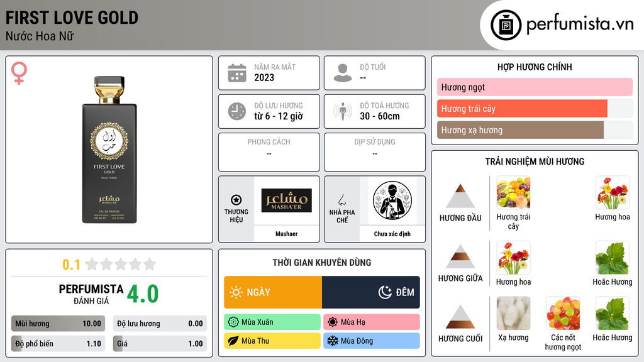Open the First Love Gold bottle image
The height and width of the screenshot is (362, 644).
point(109,150)
